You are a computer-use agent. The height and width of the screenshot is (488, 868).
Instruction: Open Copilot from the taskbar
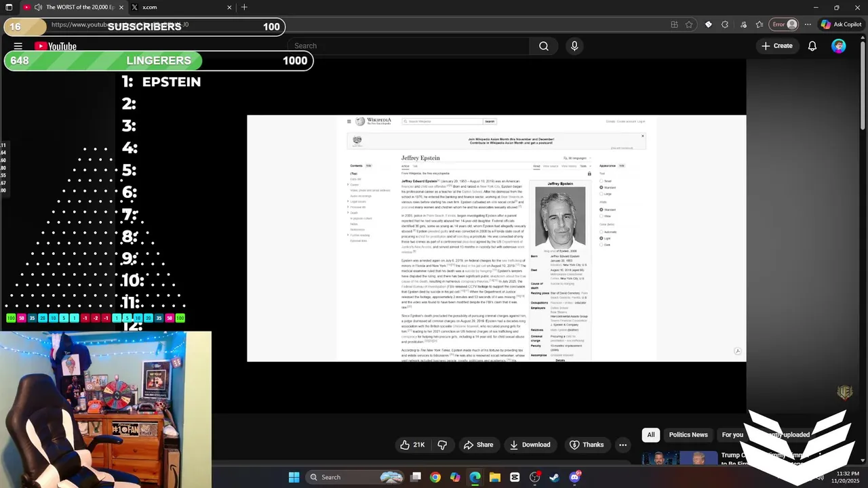click(x=455, y=477)
